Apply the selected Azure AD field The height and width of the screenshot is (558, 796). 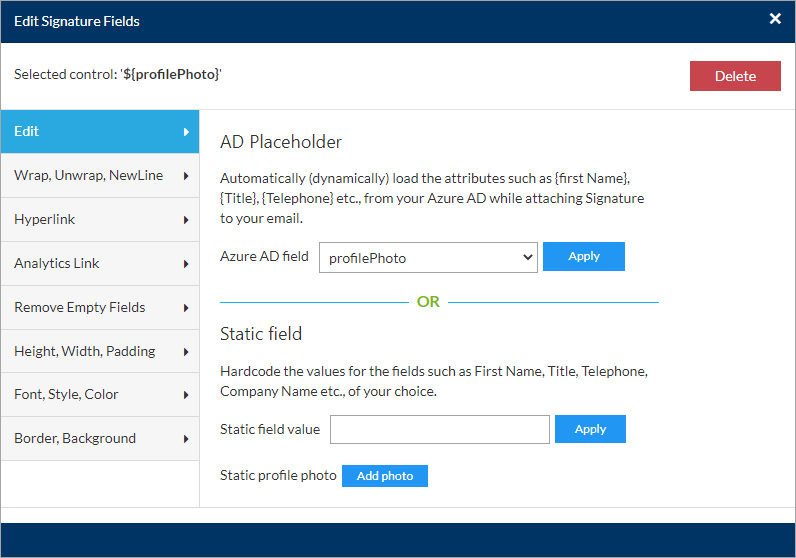point(584,257)
